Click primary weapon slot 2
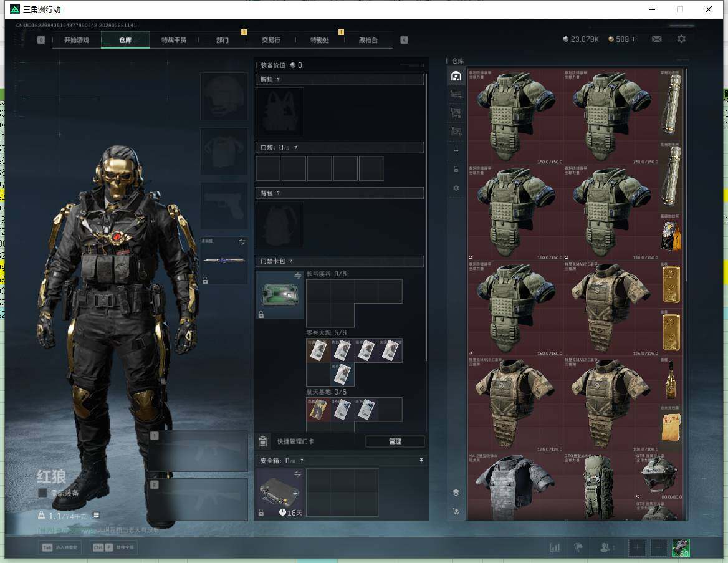The width and height of the screenshot is (728, 563). pos(198,500)
